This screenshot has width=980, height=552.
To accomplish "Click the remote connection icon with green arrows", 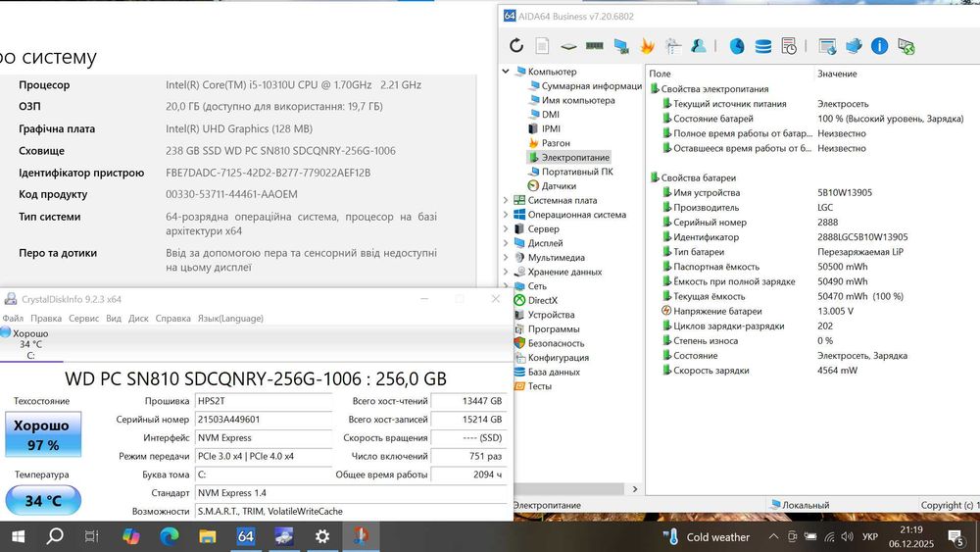I will click(x=906, y=46).
